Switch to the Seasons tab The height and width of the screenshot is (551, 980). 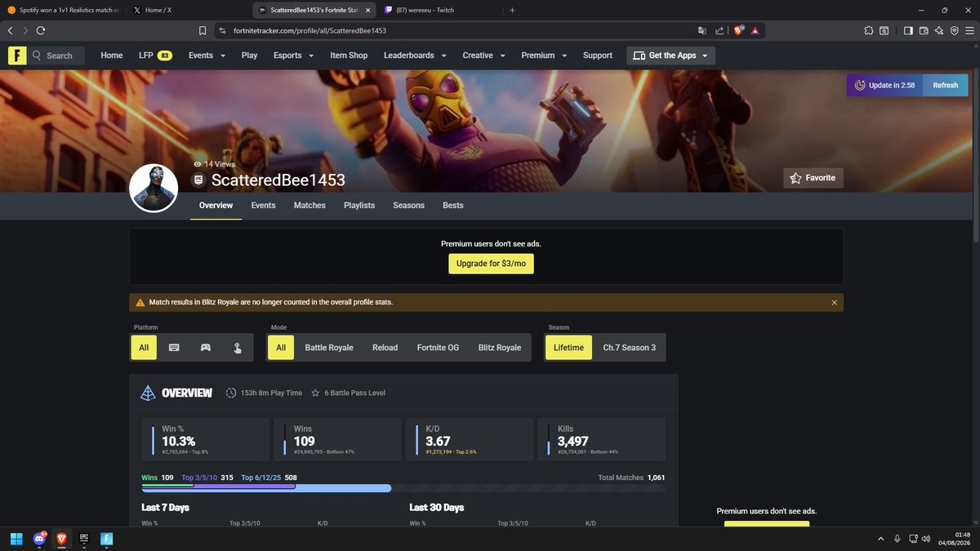point(408,206)
